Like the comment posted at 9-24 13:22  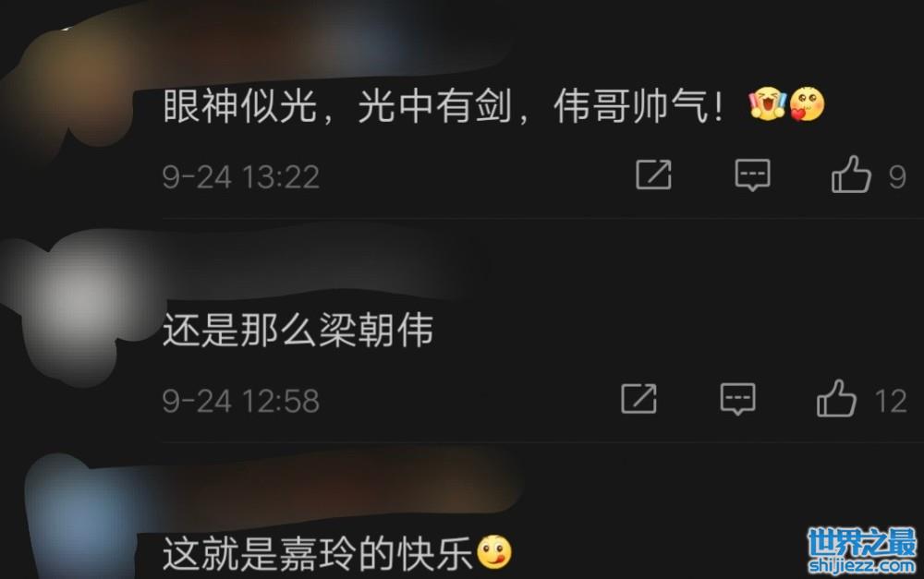pyautogui.click(x=851, y=175)
